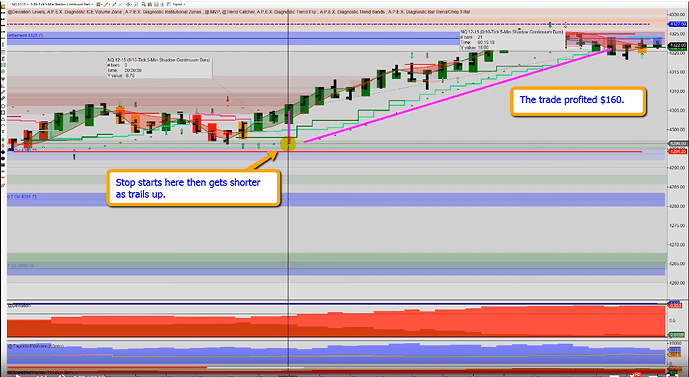
Task: Toggle the HD quality badge in video player
Action: [x=637, y=374]
